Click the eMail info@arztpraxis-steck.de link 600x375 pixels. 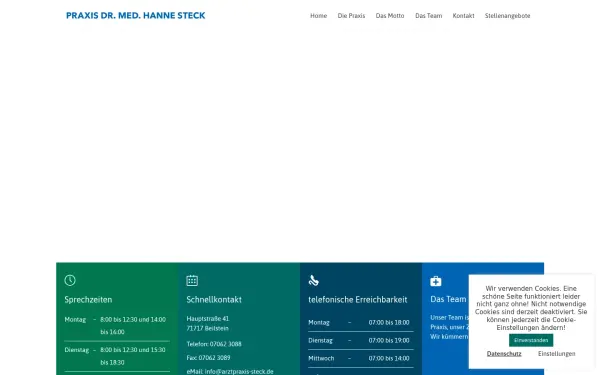click(x=230, y=371)
